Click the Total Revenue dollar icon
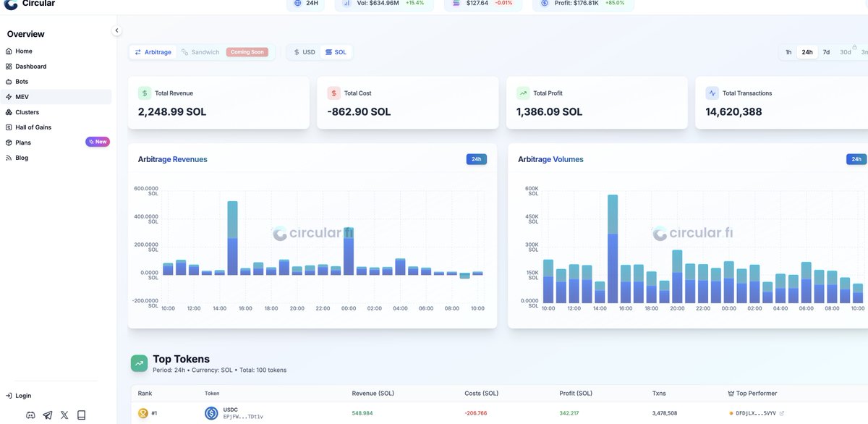Screen dimensions: 868x424 tap(145, 93)
